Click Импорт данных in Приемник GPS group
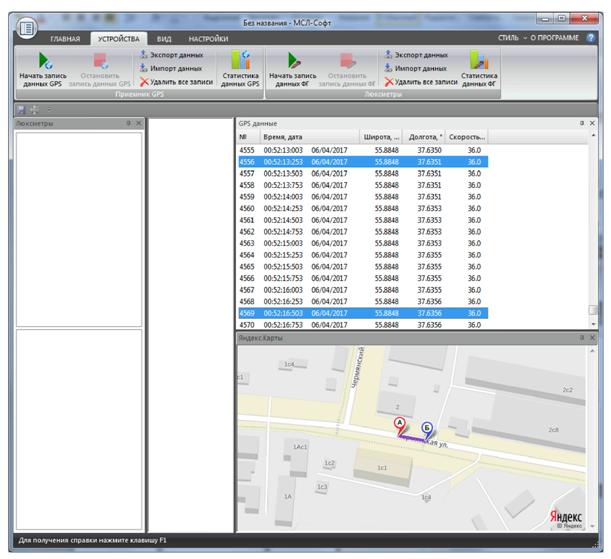The height and width of the screenshot is (559, 611). (x=175, y=68)
